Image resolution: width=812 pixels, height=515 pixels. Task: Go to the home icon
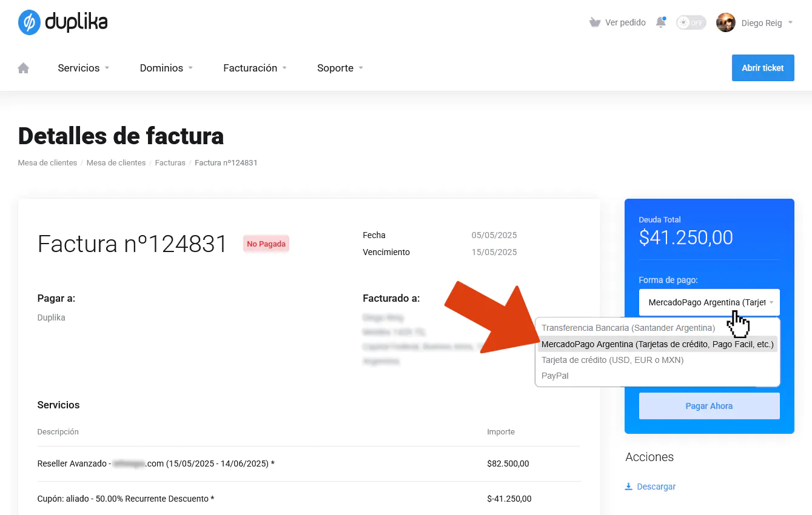(24, 68)
